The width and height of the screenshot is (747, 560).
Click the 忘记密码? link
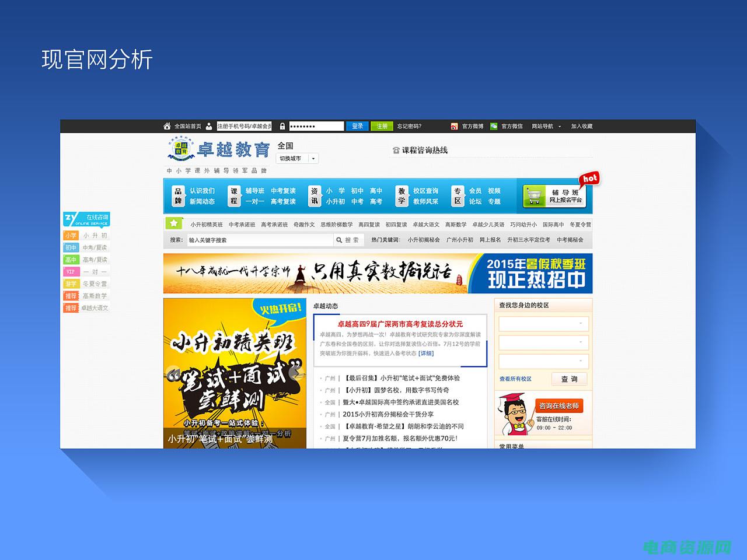pyautogui.click(x=409, y=126)
